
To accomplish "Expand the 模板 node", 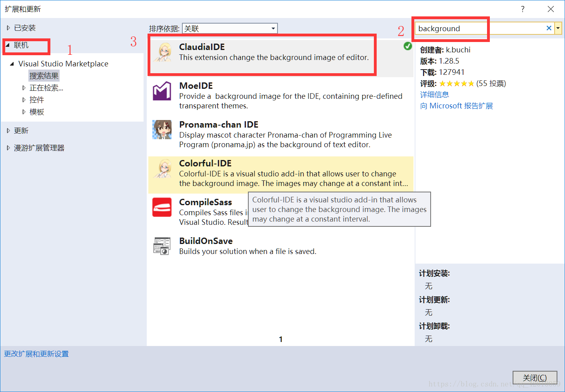I will [x=24, y=112].
